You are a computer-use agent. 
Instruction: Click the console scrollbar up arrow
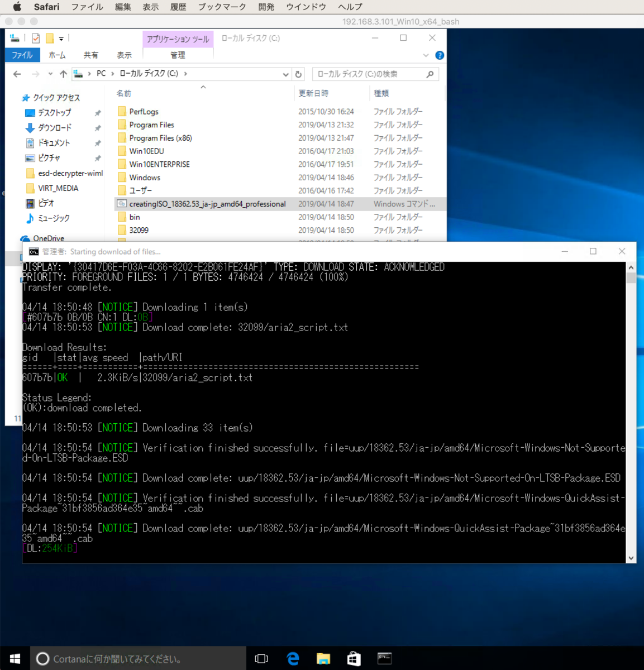[631, 267]
